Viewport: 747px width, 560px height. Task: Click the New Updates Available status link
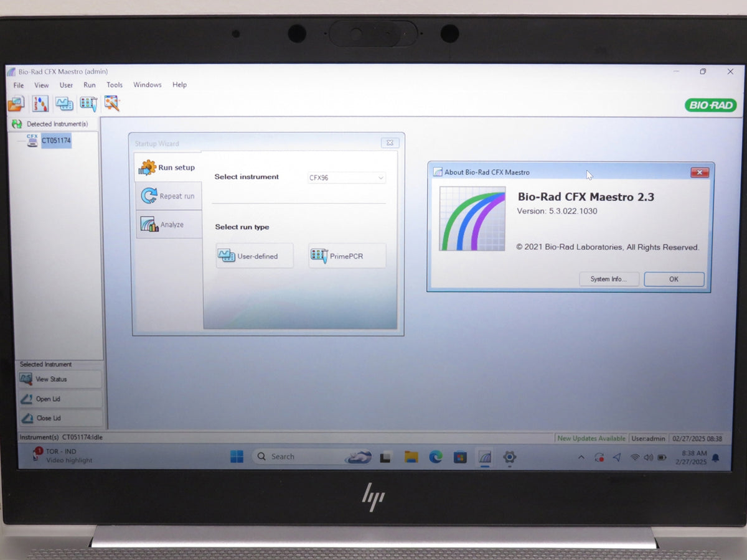591,438
